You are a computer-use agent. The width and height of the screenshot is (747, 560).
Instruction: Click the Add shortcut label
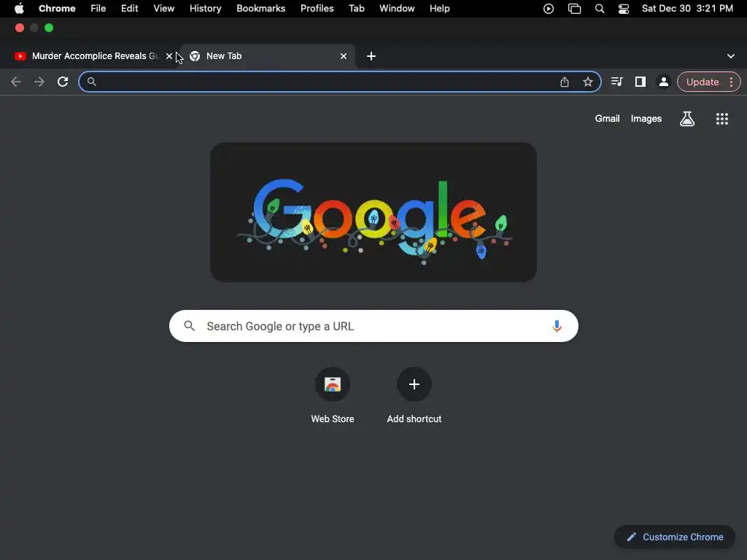[x=414, y=419]
